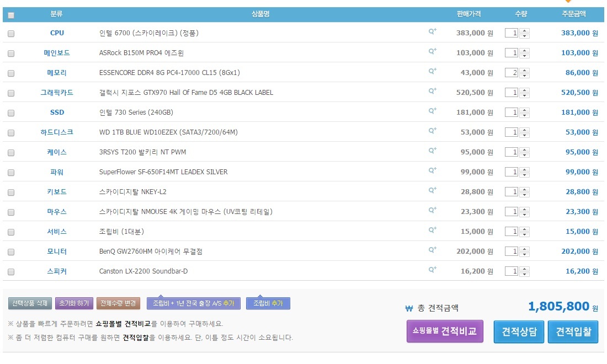Viewport: 607px width, 364px height.
Task: Click the 메인보드 quantity input field
Action: [x=512, y=52]
